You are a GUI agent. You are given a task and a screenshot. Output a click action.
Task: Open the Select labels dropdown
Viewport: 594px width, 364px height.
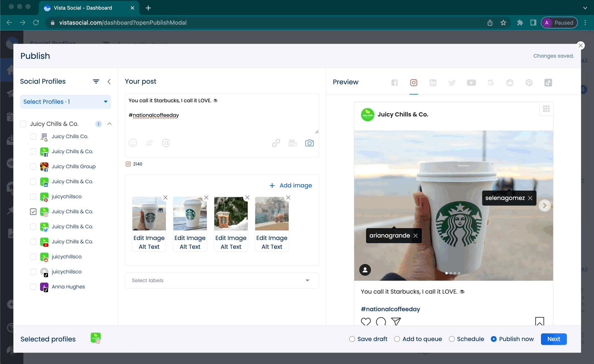pos(222,281)
